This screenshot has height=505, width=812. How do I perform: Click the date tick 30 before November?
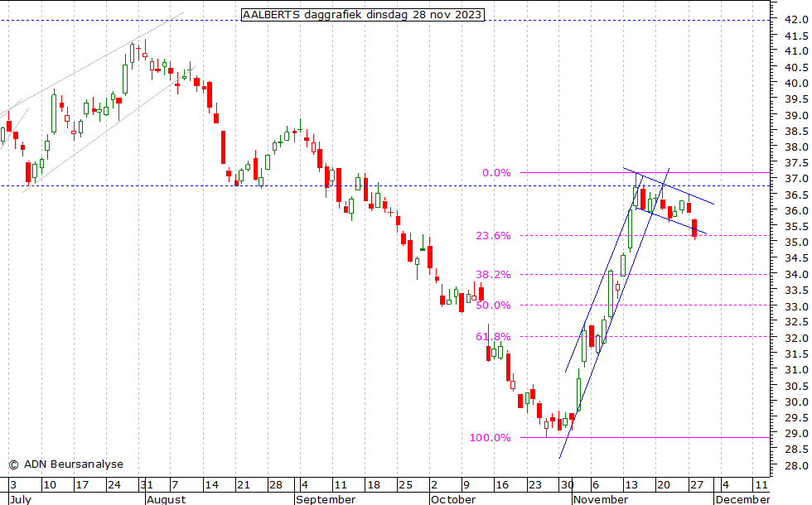click(568, 485)
